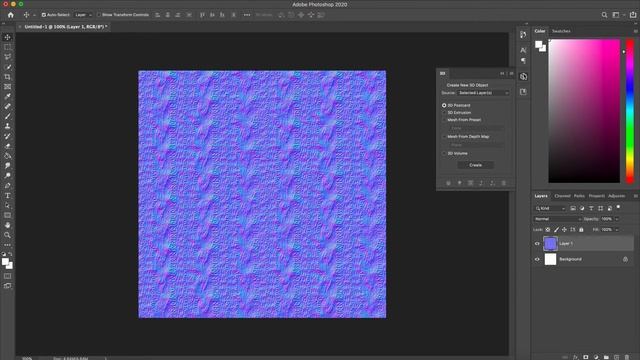Toggle the layer filter on/off switch
Viewport: 640px width, 360px height.
click(x=618, y=207)
